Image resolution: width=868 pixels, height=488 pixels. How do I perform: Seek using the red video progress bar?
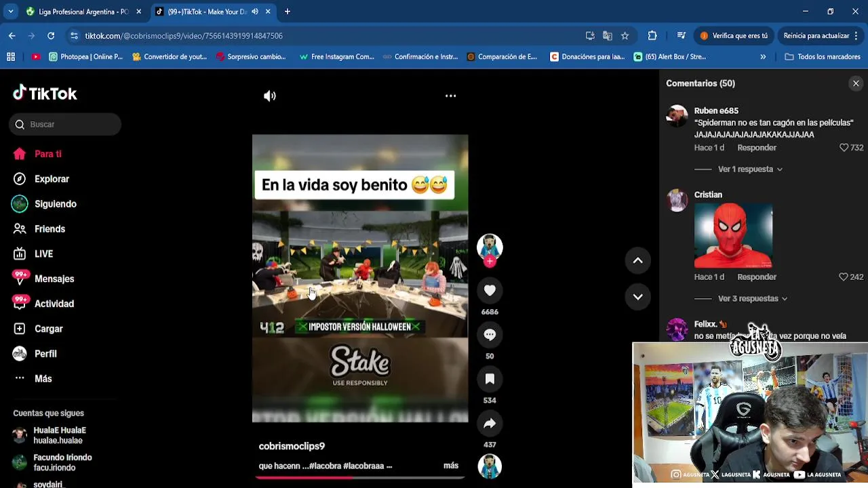pyautogui.click(x=360, y=477)
